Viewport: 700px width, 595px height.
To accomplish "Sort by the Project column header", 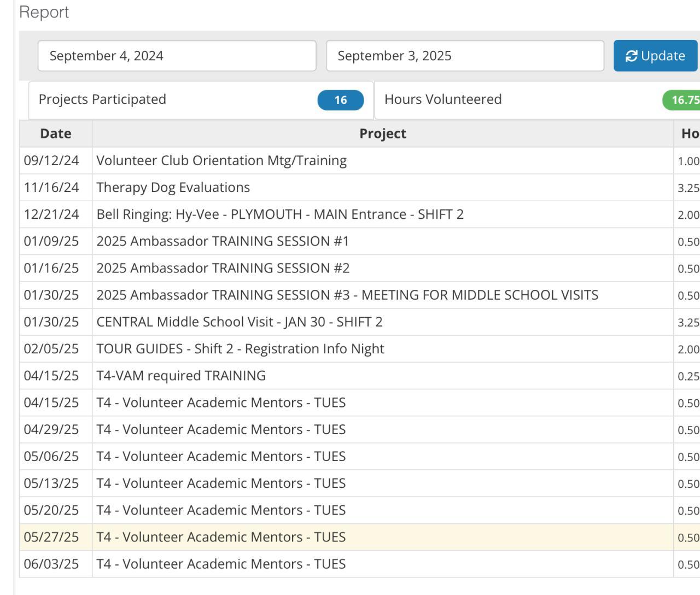I will [382, 133].
